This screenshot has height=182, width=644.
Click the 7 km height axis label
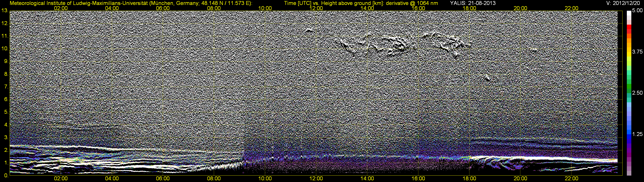(x=6, y=87)
